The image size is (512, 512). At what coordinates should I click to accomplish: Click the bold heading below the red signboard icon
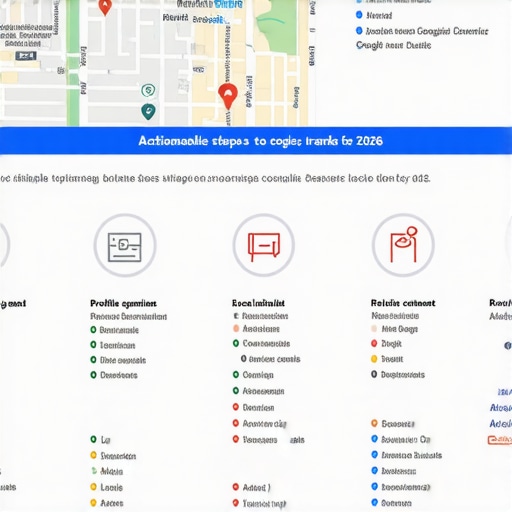258,303
